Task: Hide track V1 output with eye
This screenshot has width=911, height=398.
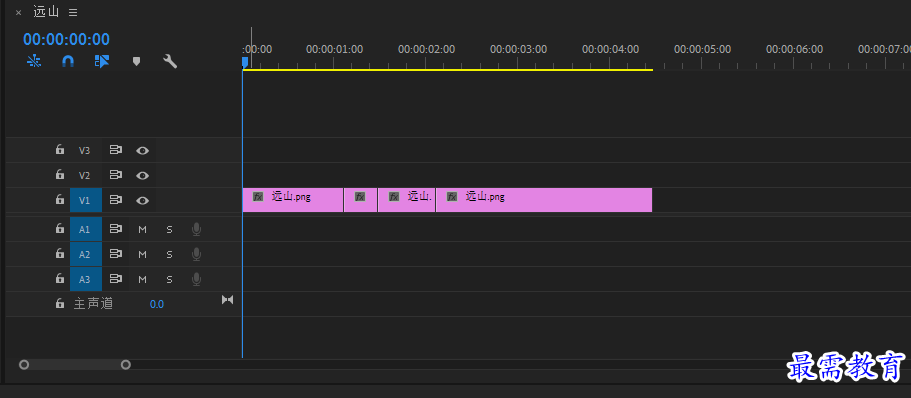Action: (142, 200)
